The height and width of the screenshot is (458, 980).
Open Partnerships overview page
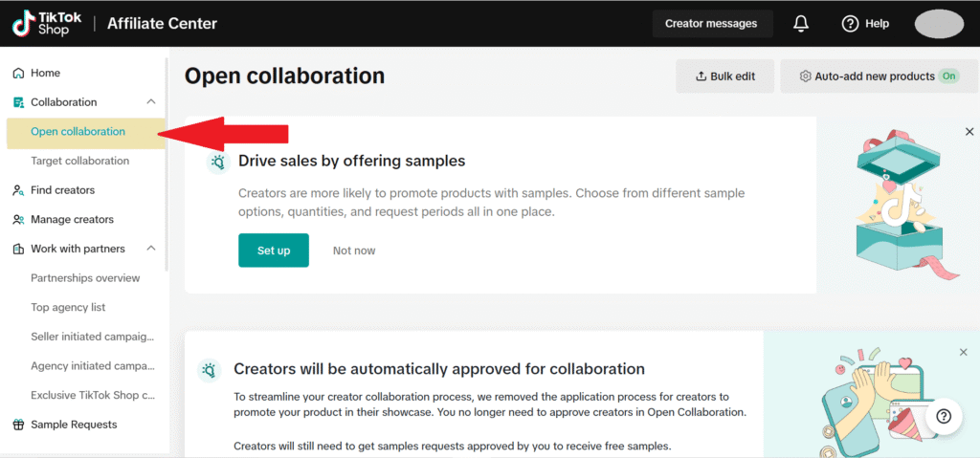(85, 278)
